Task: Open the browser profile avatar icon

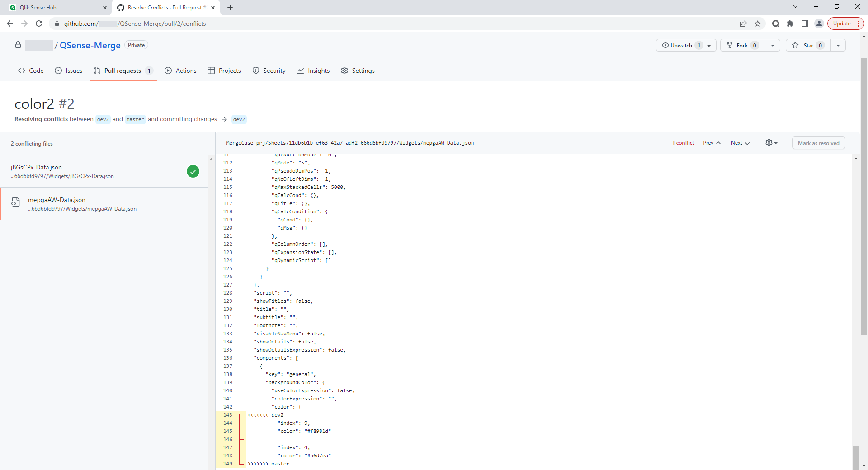Action: [819, 23]
